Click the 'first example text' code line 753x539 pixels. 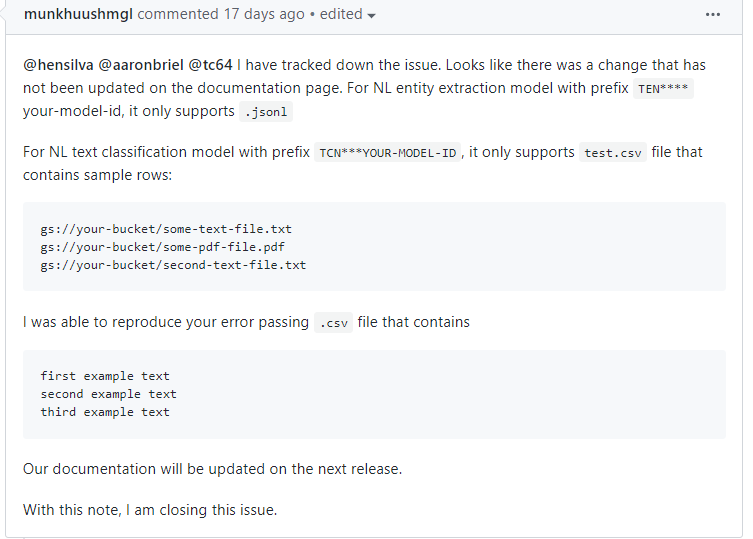pos(105,376)
